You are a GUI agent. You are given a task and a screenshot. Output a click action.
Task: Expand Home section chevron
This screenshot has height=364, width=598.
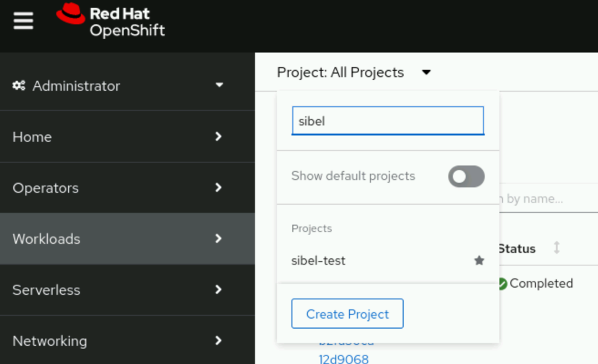(218, 137)
